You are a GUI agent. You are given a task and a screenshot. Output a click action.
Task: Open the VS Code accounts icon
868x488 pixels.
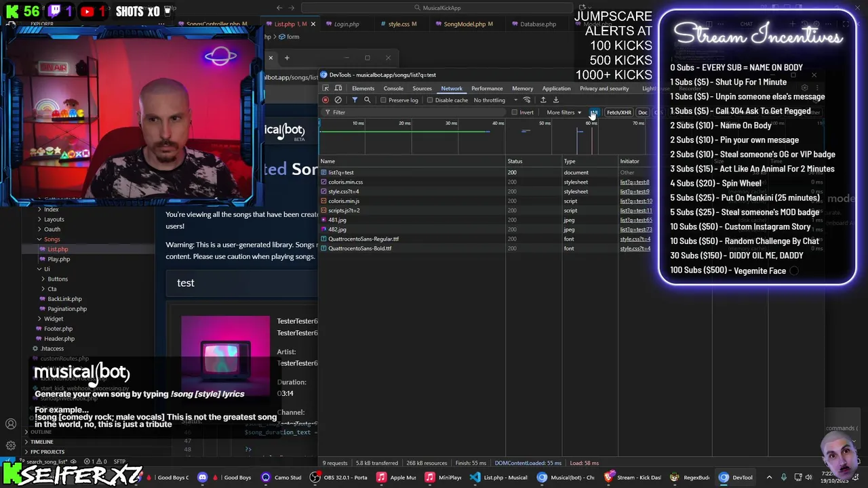click(11, 424)
